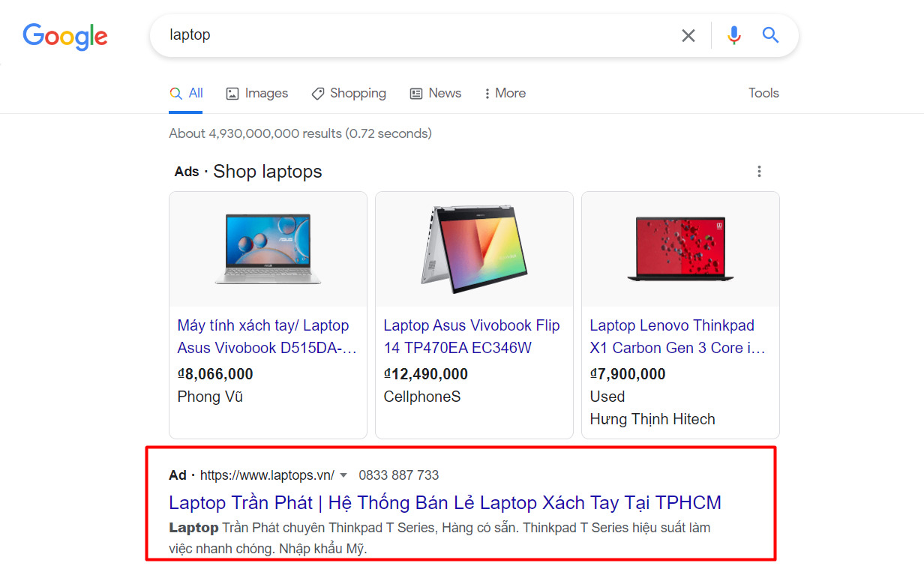
Task: Click the Used condition label
Action: tap(607, 397)
